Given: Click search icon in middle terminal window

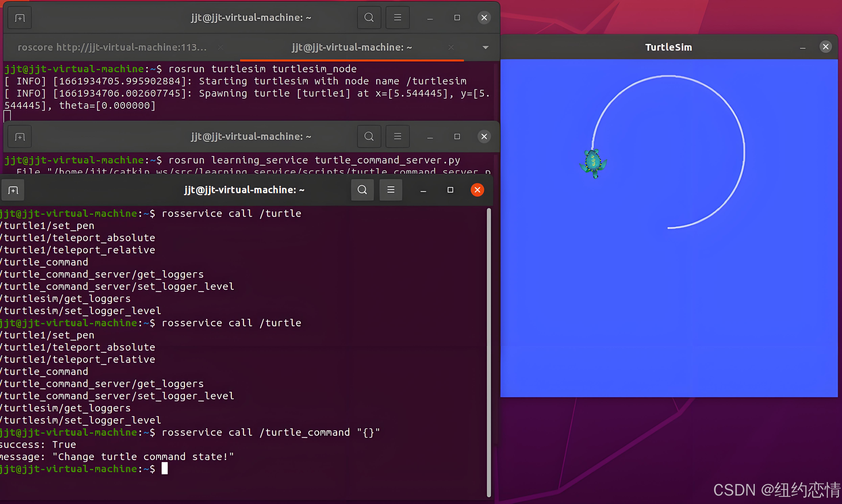Looking at the screenshot, I should tap(369, 136).
